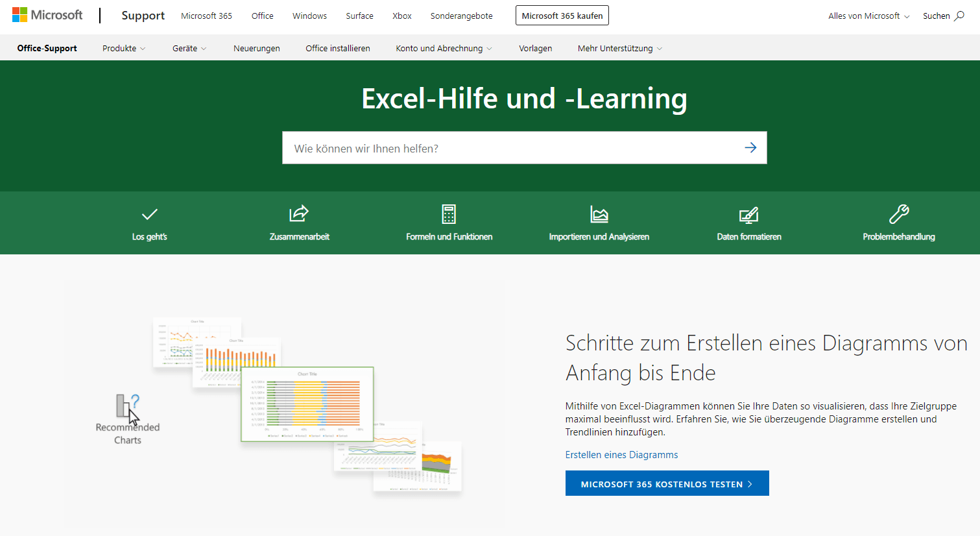980x536 pixels.
Task: Open Alles von Microsoft dropdown
Action: click(869, 16)
